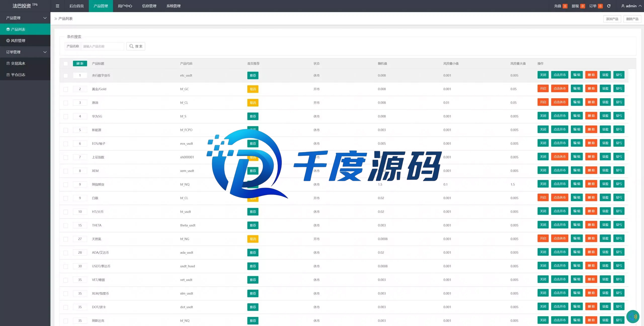Click 添加产品 button
This screenshot has width=644, height=326.
pos(612,19)
